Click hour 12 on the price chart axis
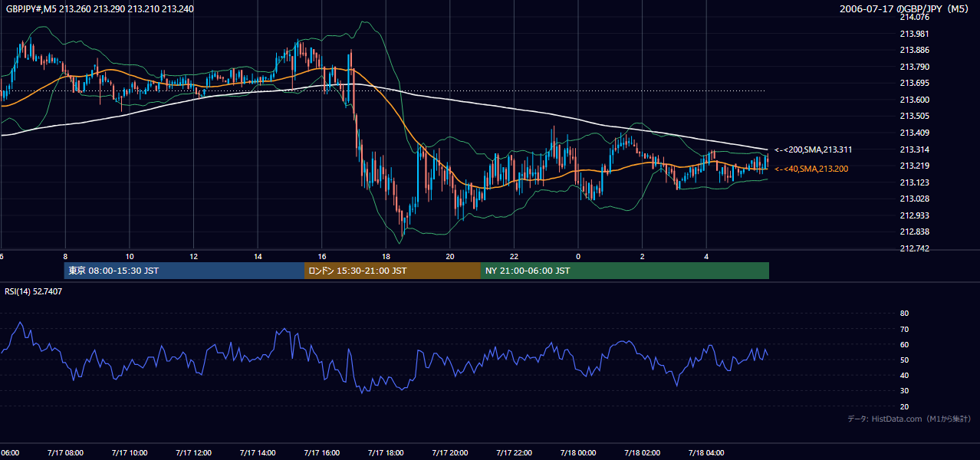 (193, 256)
